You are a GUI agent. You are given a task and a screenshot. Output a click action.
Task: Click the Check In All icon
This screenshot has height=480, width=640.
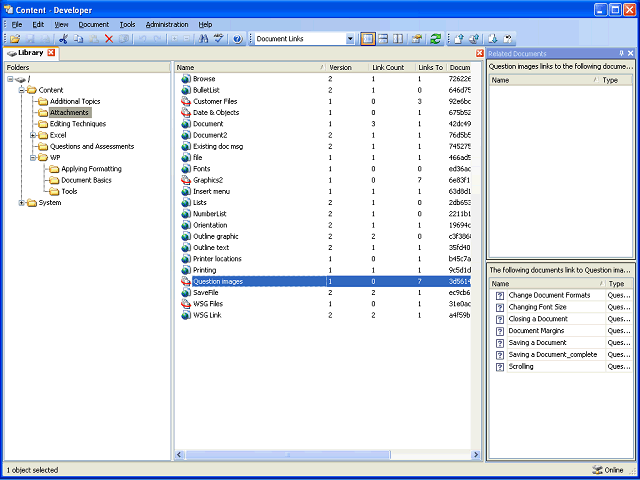tap(474, 39)
